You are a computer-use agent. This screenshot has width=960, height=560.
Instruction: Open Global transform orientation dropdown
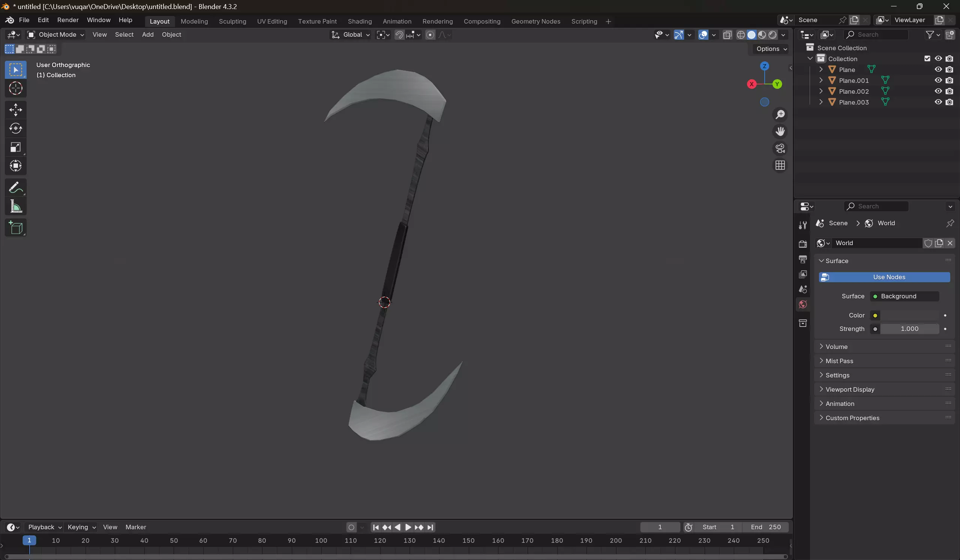(x=351, y=34)
